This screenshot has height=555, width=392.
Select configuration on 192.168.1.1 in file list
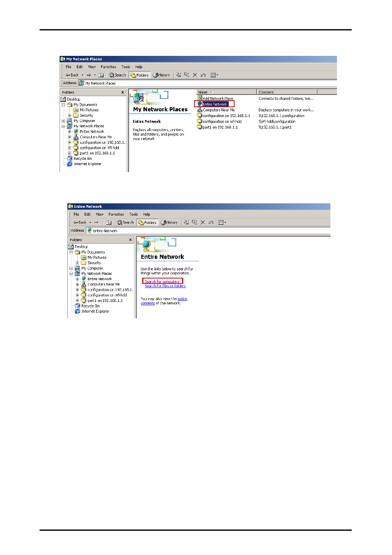point(224,116)
